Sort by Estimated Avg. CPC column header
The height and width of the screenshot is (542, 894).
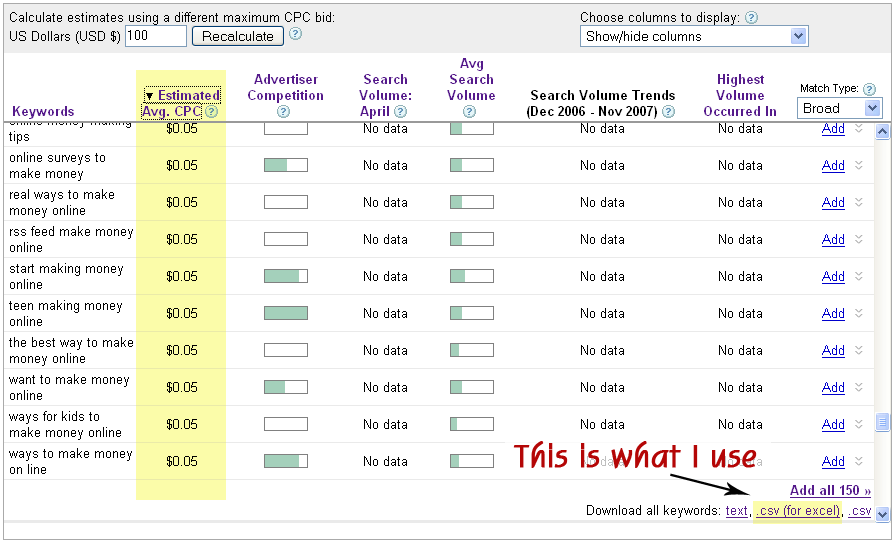click(181, 103)
